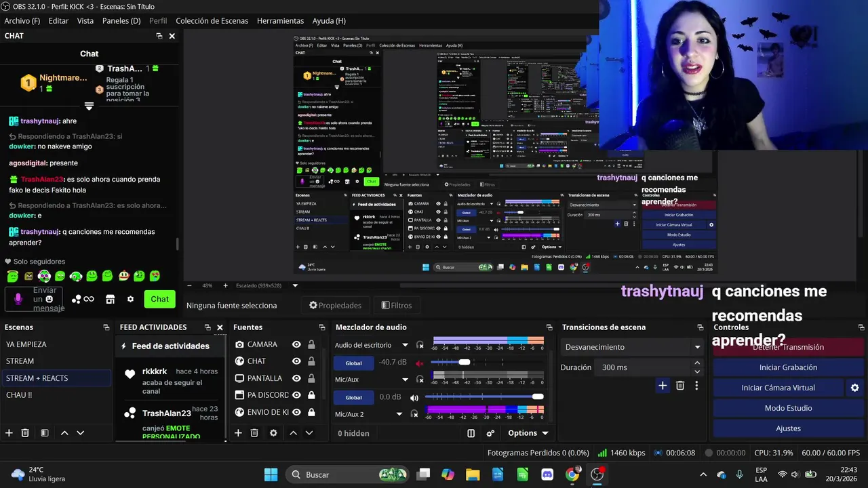This screenshot has width=868, height=488.
Task: Open chat store icon below chat
Action: click(x=110, y=299)
